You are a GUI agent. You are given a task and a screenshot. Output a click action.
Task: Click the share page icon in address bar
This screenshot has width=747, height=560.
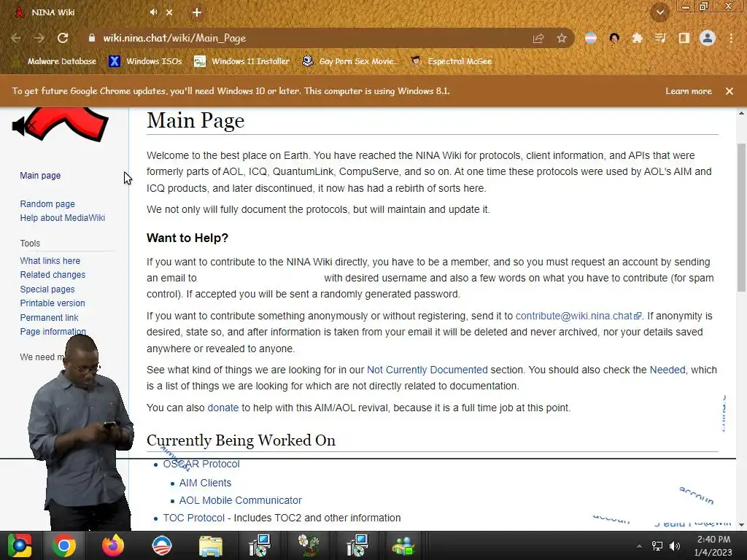[x=538, y=38]
